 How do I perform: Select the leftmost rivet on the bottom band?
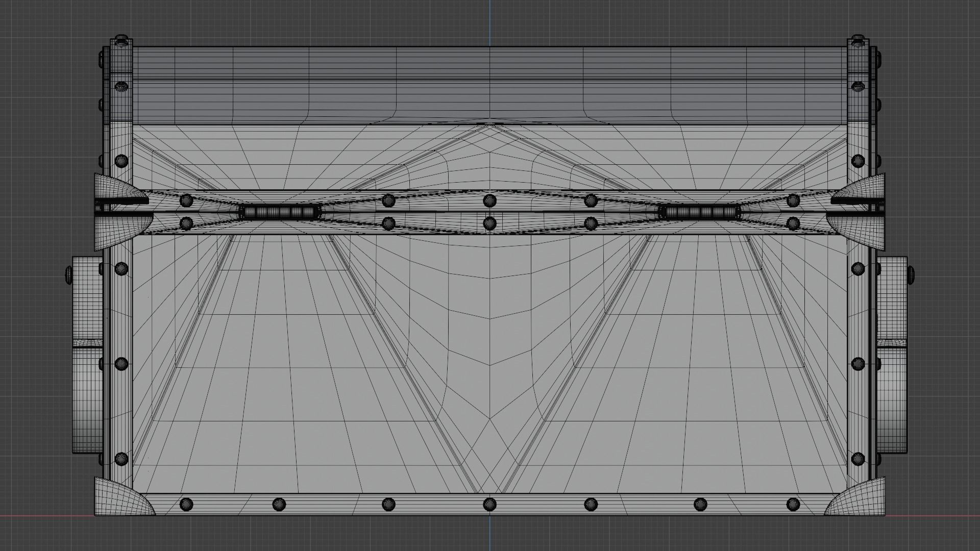pyautogui.click(x=187, y=505)
